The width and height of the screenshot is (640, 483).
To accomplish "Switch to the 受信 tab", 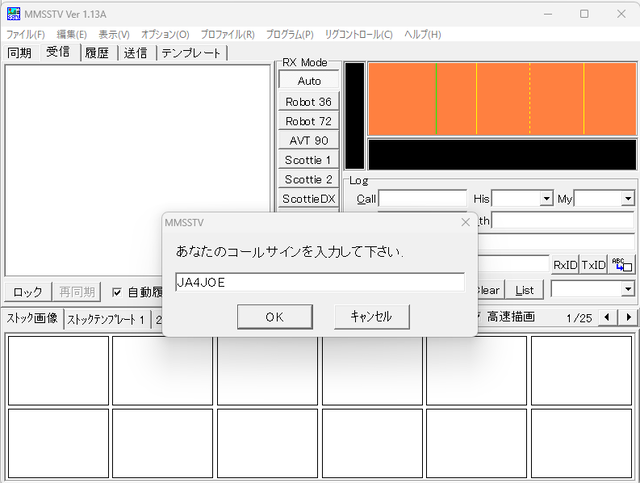I will 58,52.
